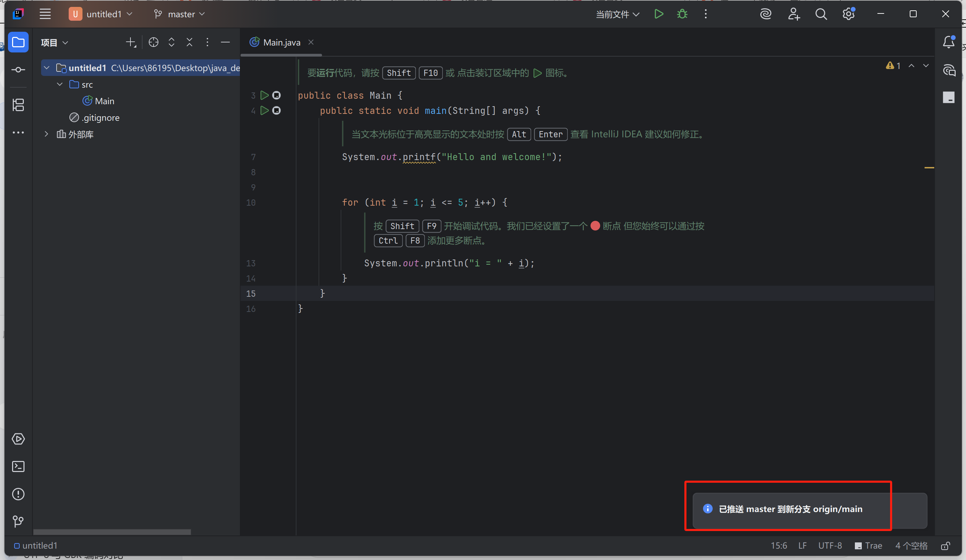Click the AI Assistant icon in title bar
The image size is (966, 560).
coord(765,14)
